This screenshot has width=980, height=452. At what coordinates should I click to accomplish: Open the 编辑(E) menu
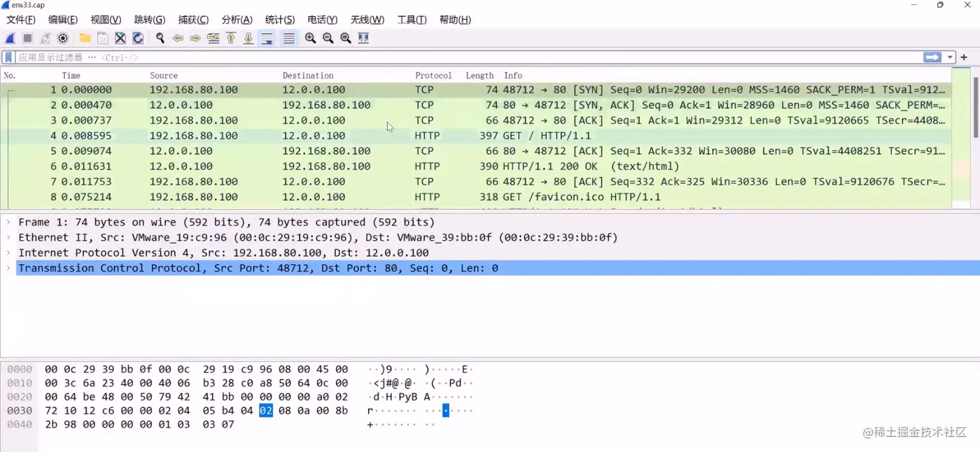click(x=63, y=20)
